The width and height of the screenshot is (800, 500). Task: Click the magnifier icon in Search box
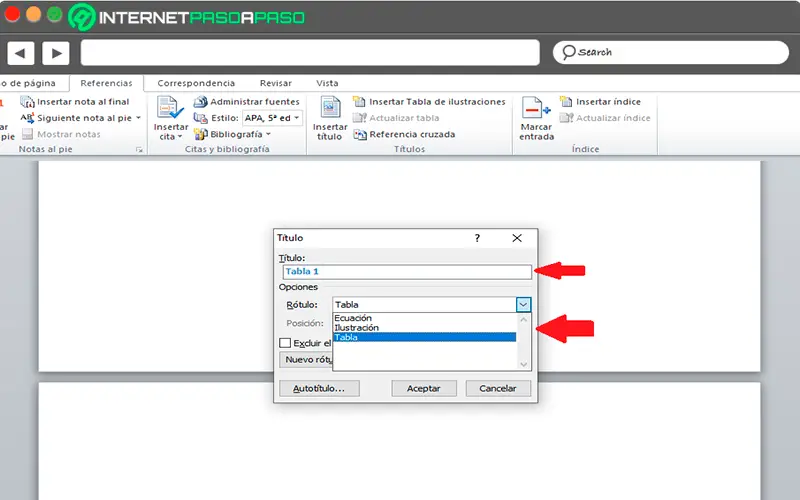[x=568, y=52]
